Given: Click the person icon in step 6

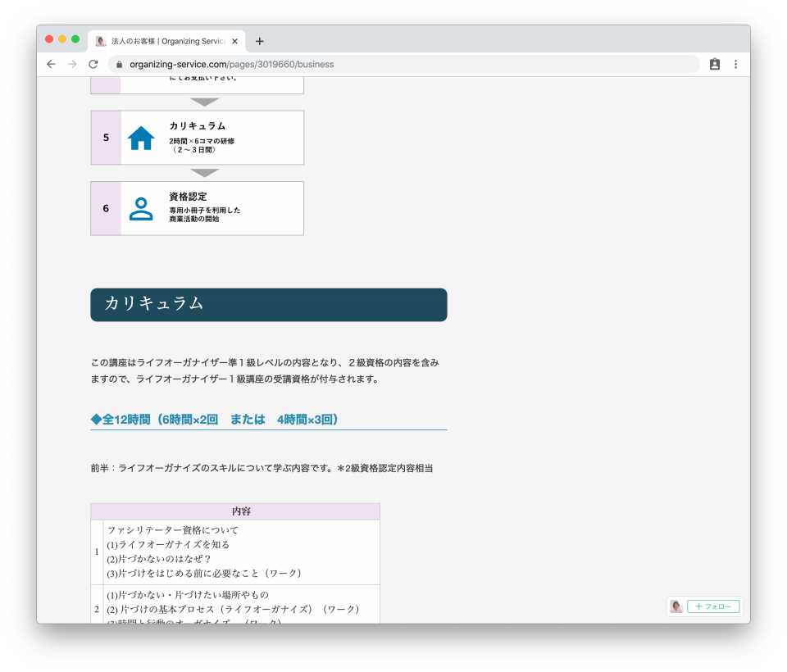Looking at the screenshot, I should pos(141,208).
